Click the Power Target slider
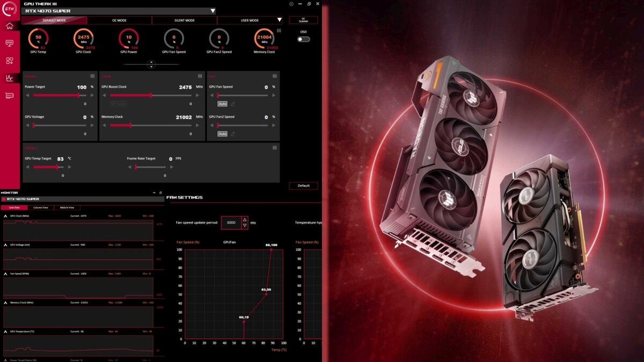The height and width of the screenshot is (362, 644). [x=60, y=95]
